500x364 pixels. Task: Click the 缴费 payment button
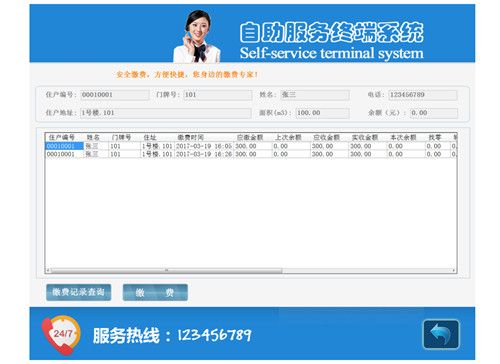point(155,293)
